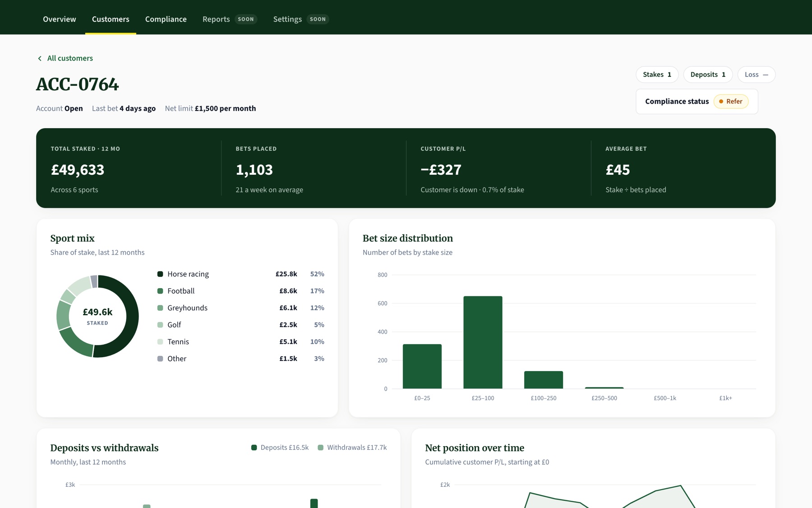Click the Last bet 4 days ago text
The image size is (812, 508).
pyautogui.click(x=124, y=108)
